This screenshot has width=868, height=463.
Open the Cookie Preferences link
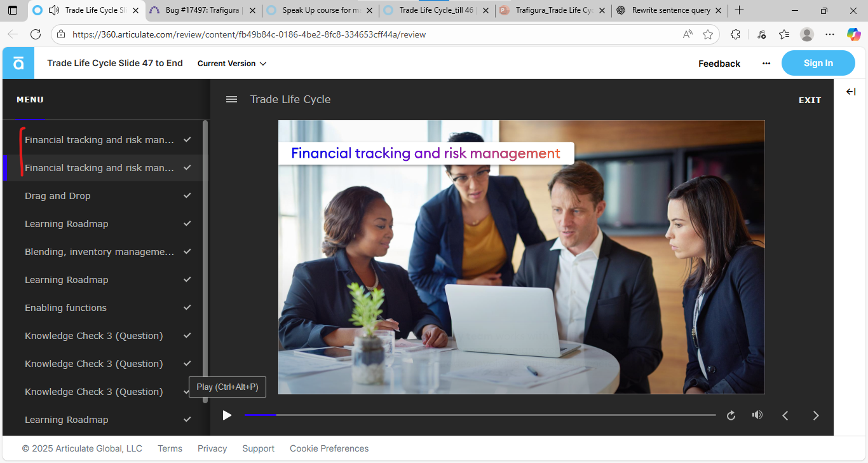pos(329,448)
